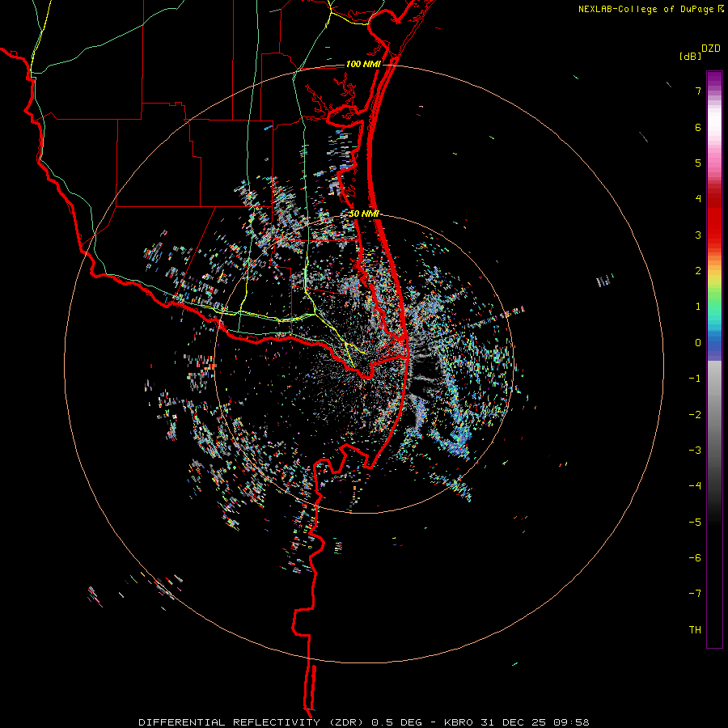Click the 3 value on the color scale
The height and width of the screenshot is (728, 728).
(698, 235)
